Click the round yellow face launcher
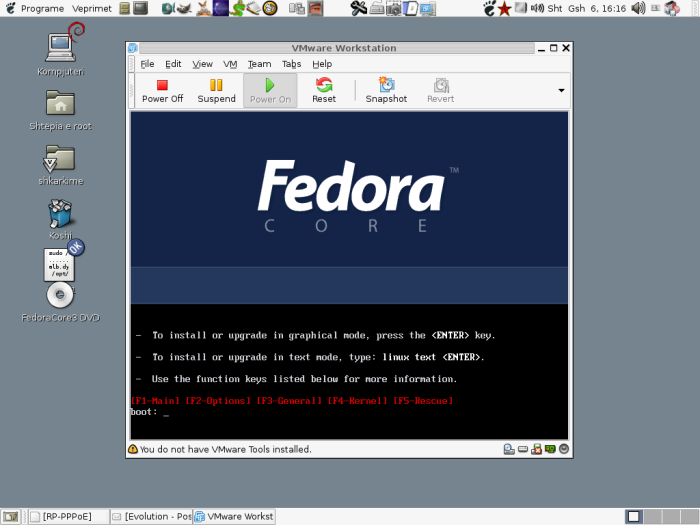 (x=270, y=8)
